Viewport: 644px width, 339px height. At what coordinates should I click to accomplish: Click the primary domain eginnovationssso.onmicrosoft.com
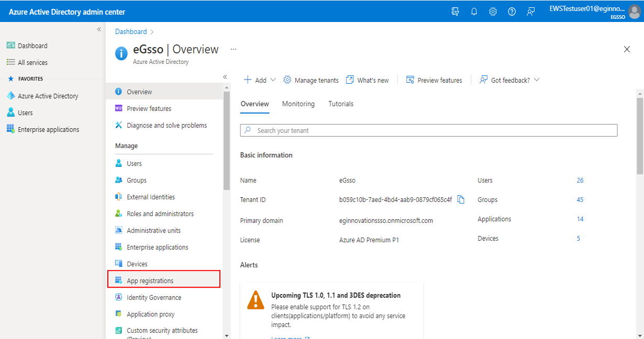tap(386, 220)
